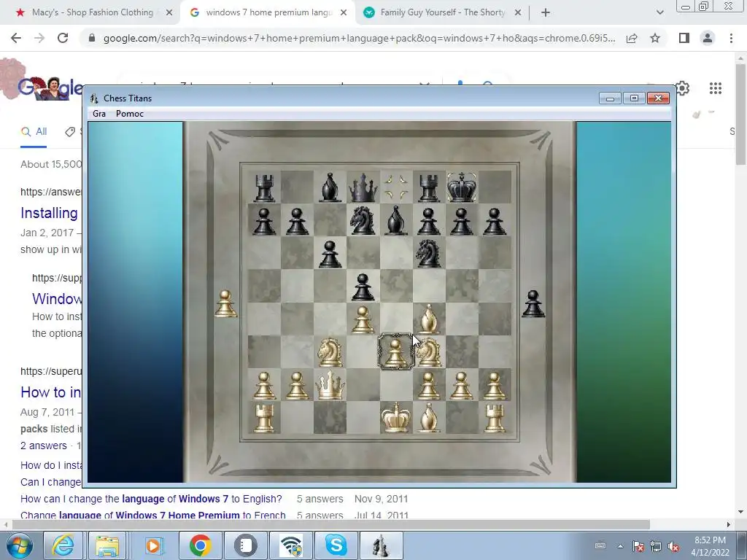Open Chrome three-dot menu
747x560 pixels.
tap(731, 38)
